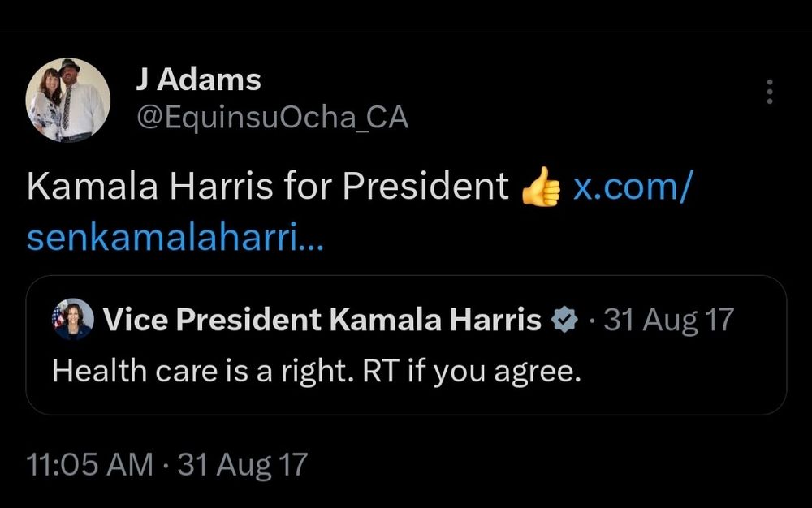Click the word 'President' in the main tweet
The width and height of the screenshot is (812, 508).
(425, 187)
